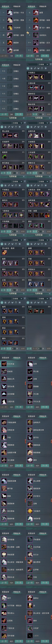Click 跳转 beside page 4/9

pos(23,231)
